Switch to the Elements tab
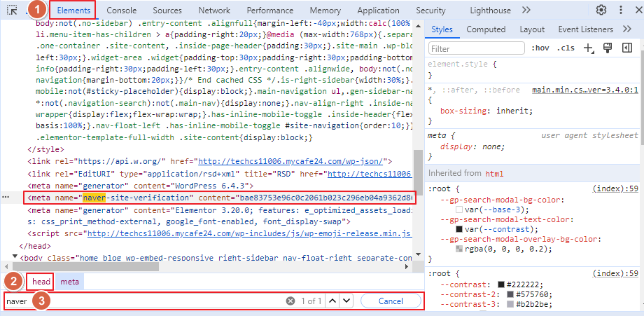644x316 pixels. tap(73, 11)
